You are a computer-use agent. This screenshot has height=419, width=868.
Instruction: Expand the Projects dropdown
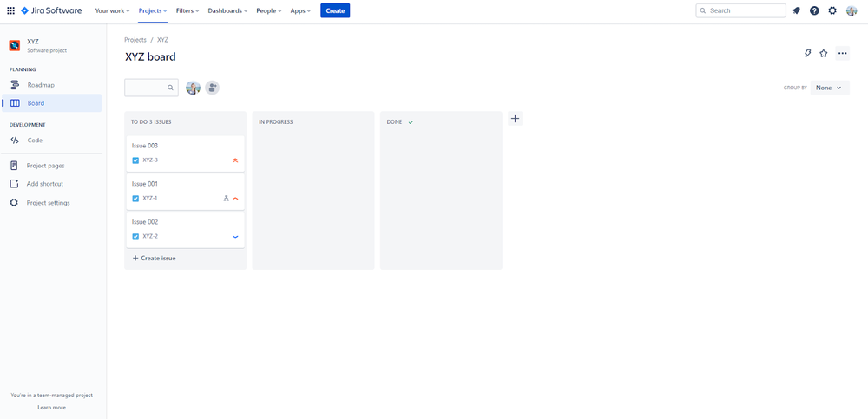tap(153, 10)
